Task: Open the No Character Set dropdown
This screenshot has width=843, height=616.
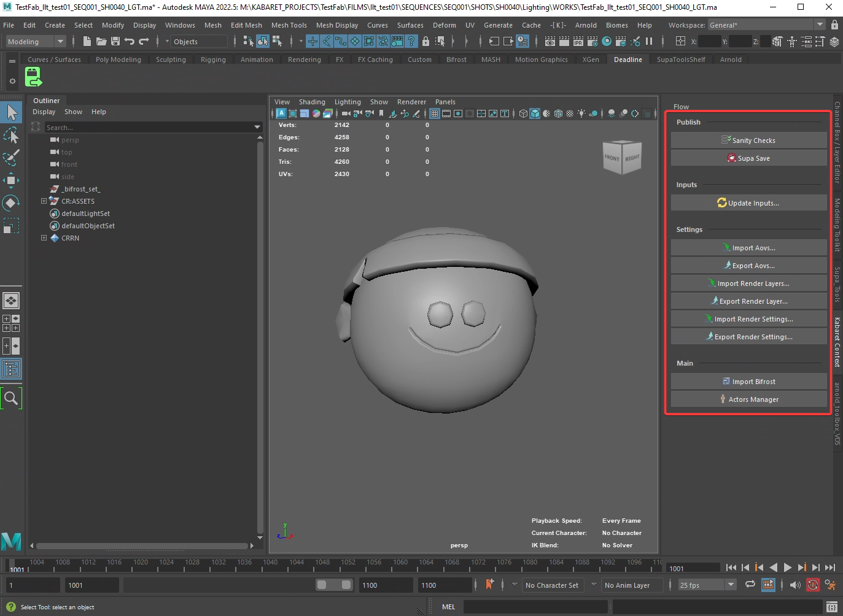Action: tap(552, 585)
